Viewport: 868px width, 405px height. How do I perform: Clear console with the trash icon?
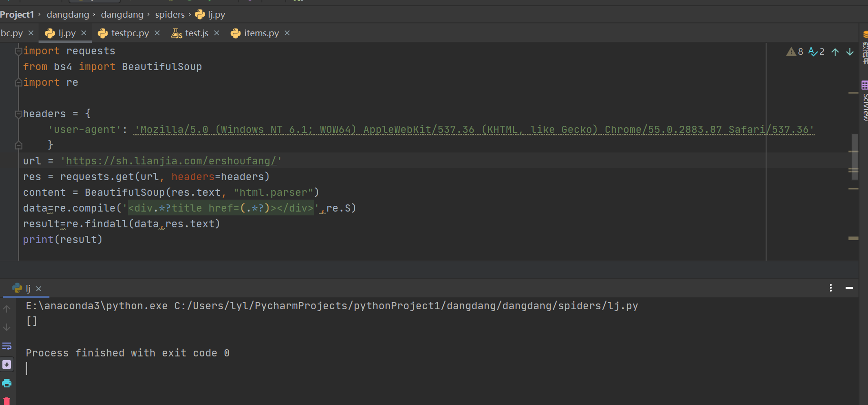click(x=7, y=401)
